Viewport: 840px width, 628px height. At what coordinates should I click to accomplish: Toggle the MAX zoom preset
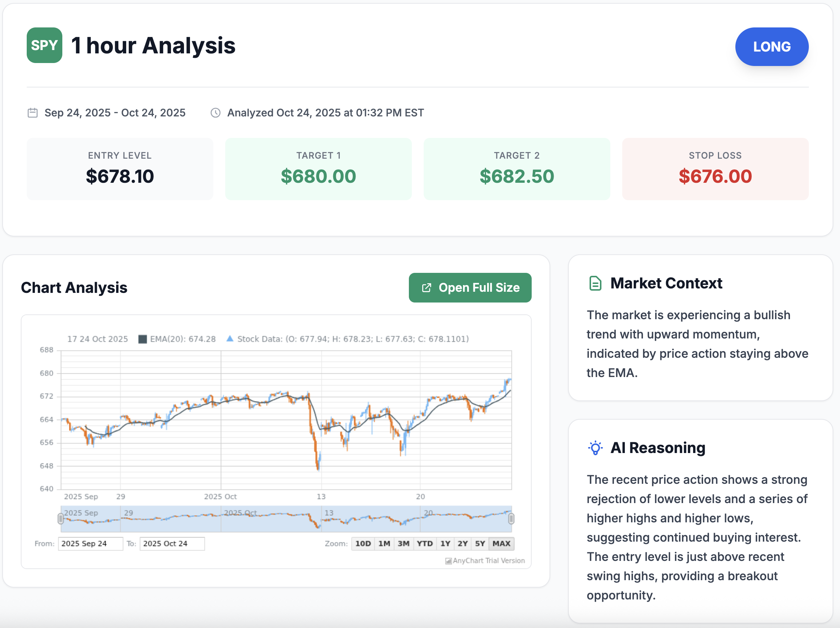pos(501,543)
